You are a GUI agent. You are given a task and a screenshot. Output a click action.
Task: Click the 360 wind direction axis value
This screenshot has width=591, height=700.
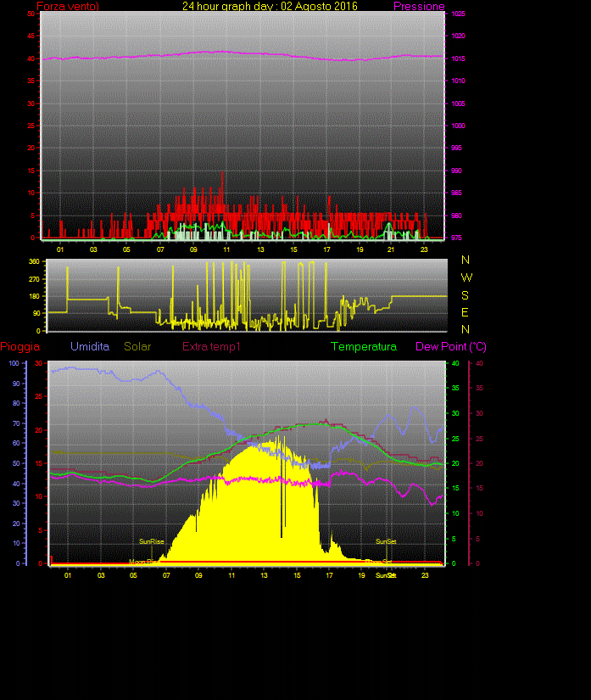(x=35, y=261)
